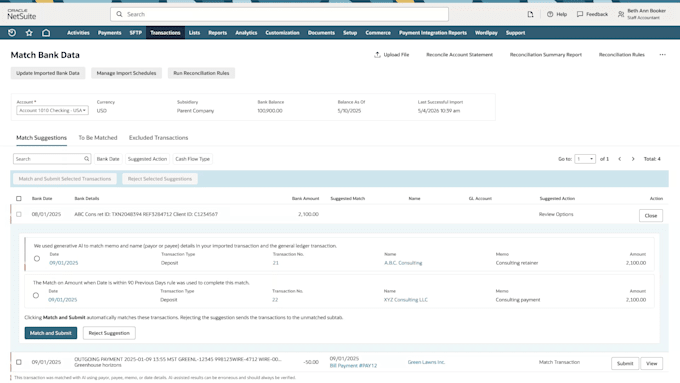Click the Reject Suggestion button
680x383 pixels.
(x=109, y=333)
